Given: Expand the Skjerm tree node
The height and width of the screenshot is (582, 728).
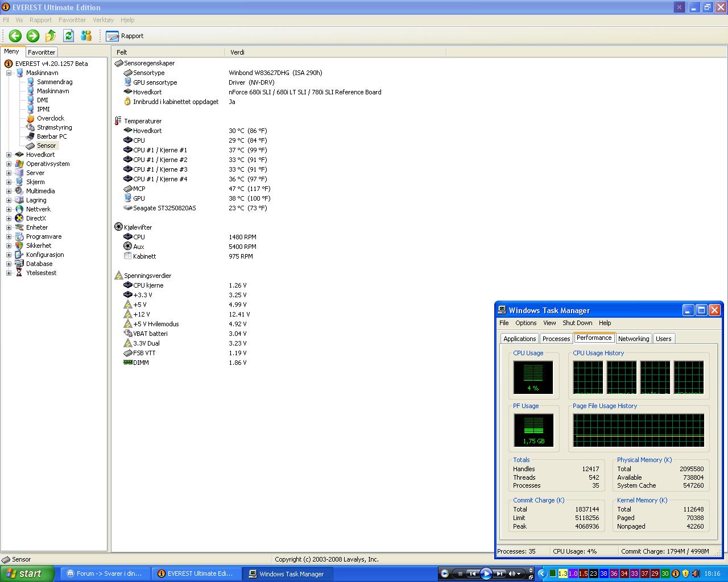Looking at the screenshot, I should (x=9, y=182).
